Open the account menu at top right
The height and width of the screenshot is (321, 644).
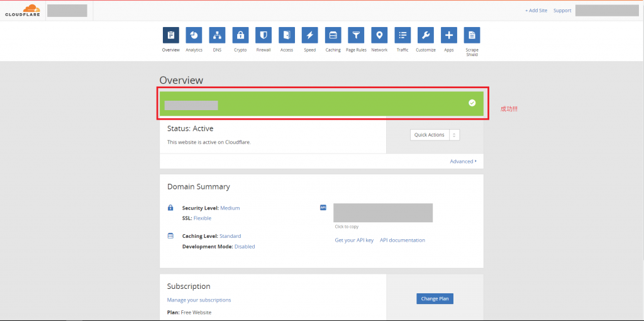coord(607,11)
